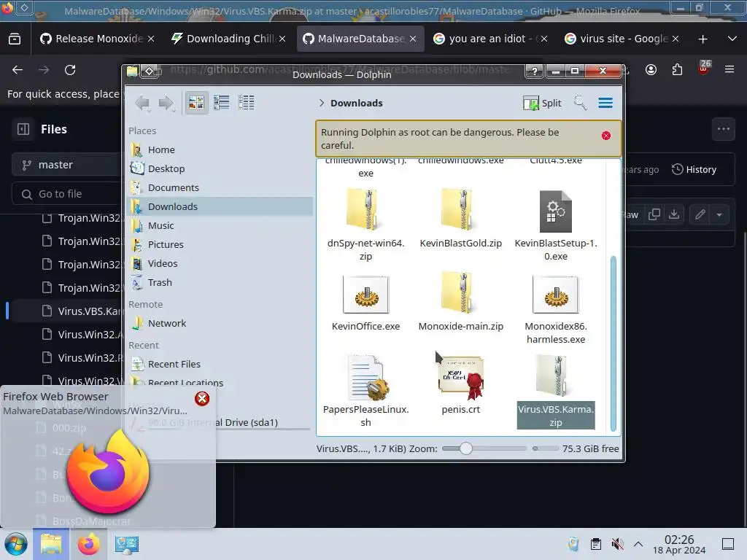Dismiss the root warning message

tap(606, 136)
